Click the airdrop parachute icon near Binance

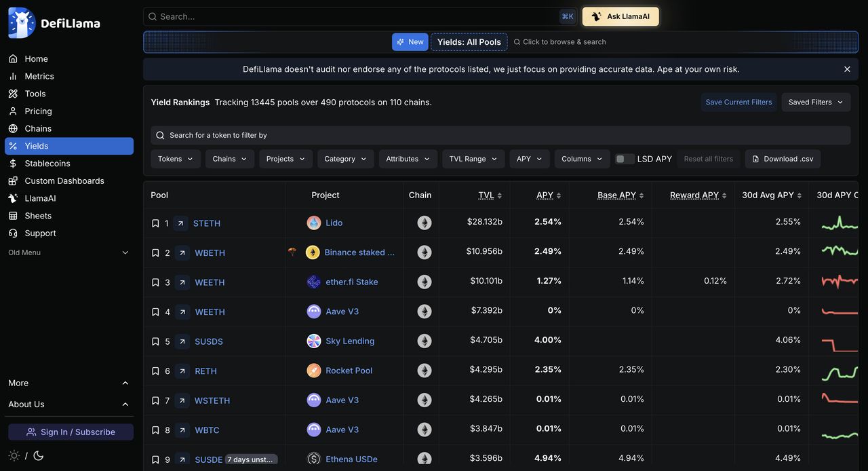(x=292, y=252)
